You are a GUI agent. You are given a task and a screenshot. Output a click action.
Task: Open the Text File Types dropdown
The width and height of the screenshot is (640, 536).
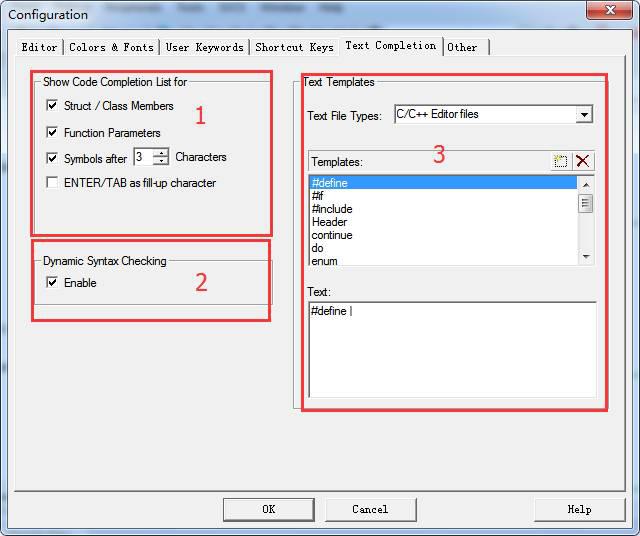click(x=584, y=115)
